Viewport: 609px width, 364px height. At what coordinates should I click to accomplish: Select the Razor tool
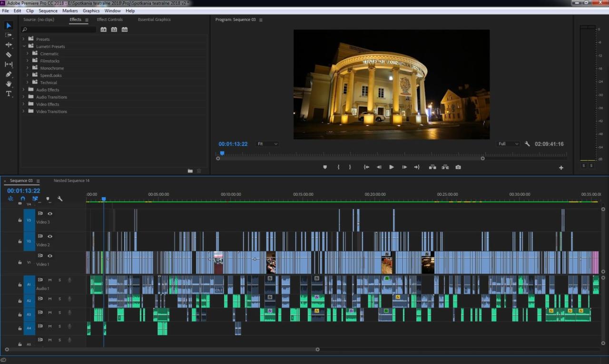(8, 55)
